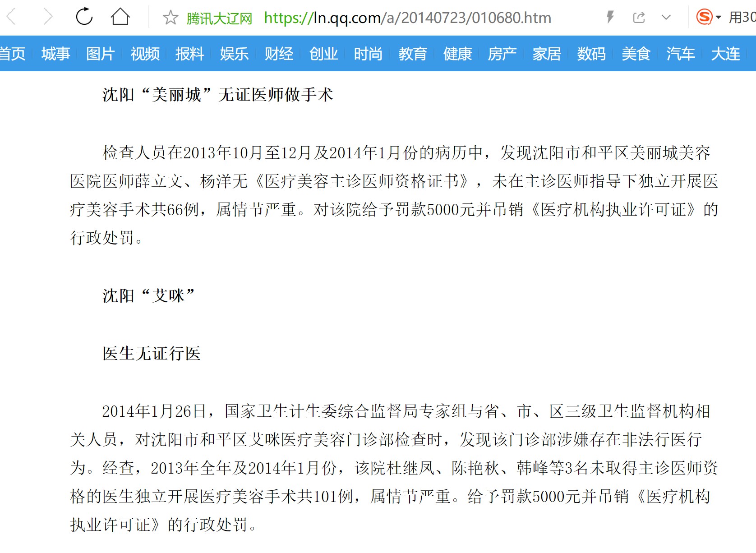Select the 房产 menu item
756x553 pixels.
click(x=502, y=54)
